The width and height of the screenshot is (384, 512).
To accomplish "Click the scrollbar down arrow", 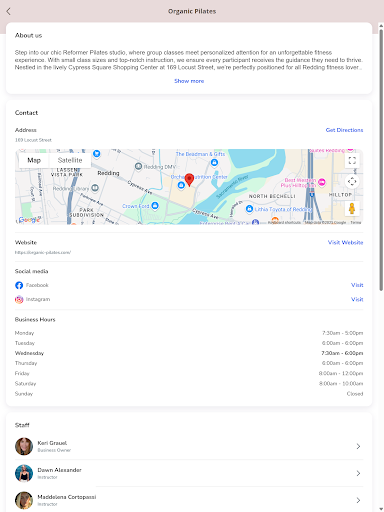I will pyautogui.click(x=381, y=509).
